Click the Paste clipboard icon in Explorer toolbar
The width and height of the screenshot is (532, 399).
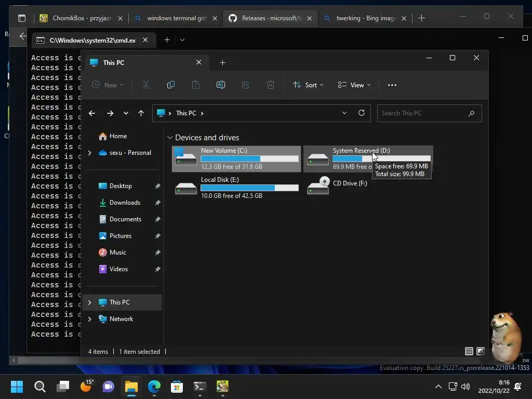coord(196,85)
